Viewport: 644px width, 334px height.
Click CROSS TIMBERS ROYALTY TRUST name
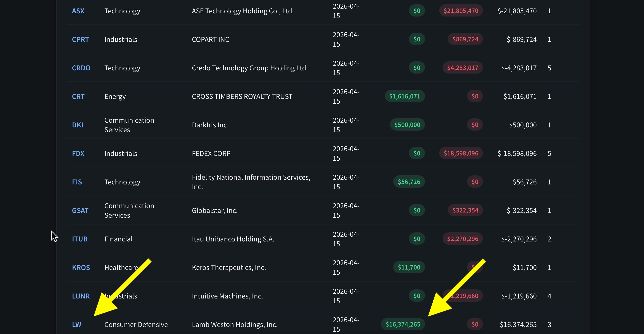242,96
